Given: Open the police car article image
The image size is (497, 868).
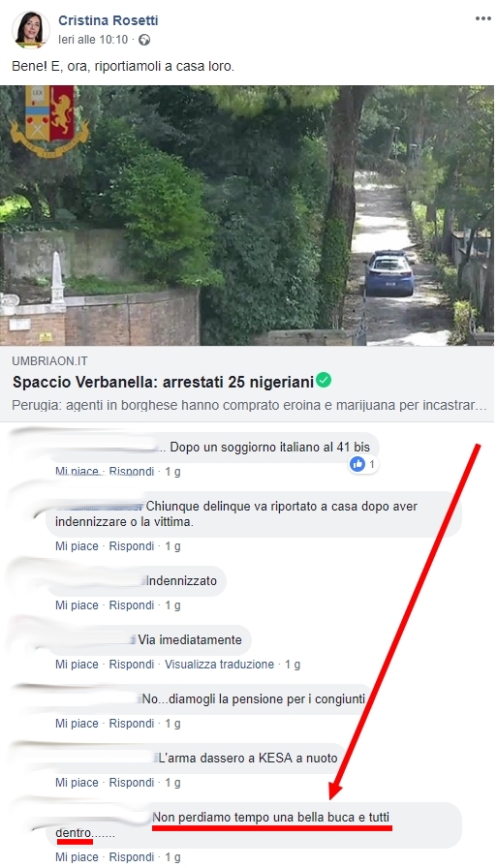Looking at the screenshot, I should pyautogui.click(x=247, y=215).
